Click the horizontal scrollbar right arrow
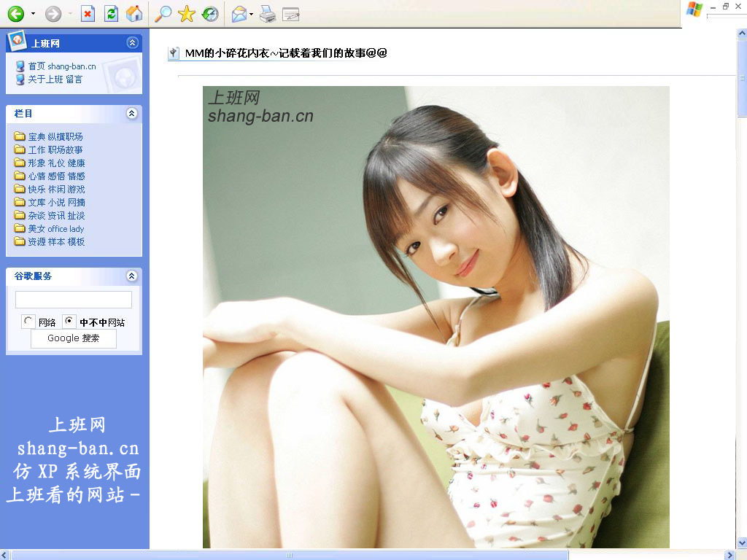This screenshot has width=747, height=560. (x=729, y=555)
